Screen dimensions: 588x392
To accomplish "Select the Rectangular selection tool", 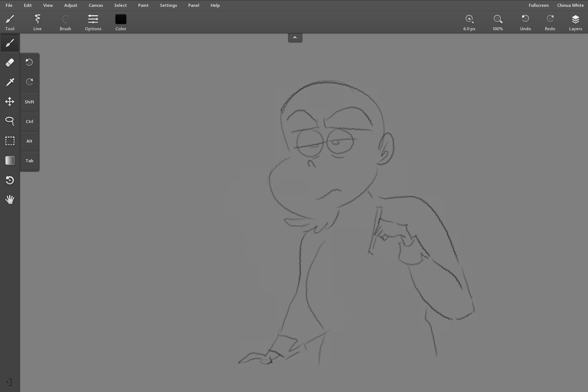I will [10, 141].
